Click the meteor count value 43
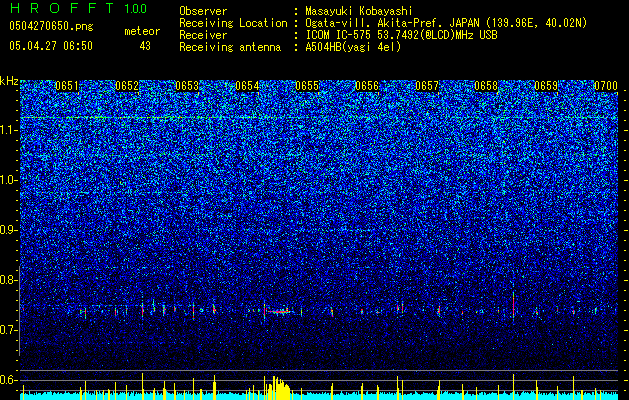The height and width of the screenshot is (400, 629). coord(145,46)
